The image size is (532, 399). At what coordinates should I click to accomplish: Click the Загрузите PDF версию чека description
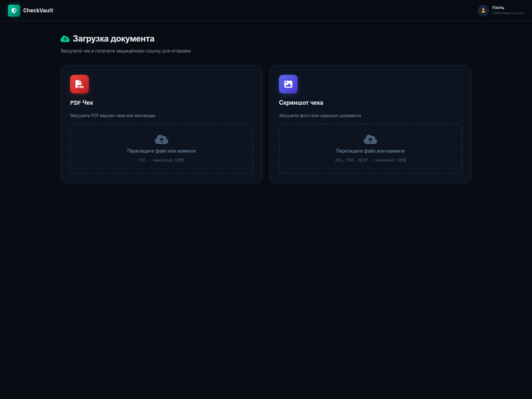coord(112,116)
